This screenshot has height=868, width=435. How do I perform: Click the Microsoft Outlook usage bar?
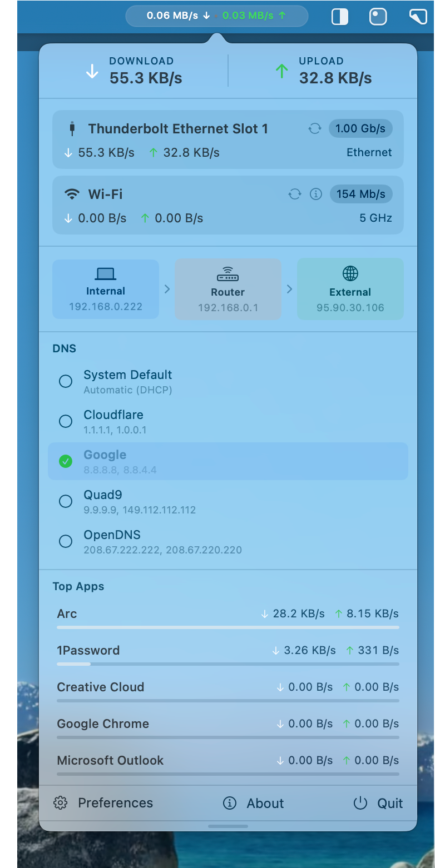click(228, 774)
